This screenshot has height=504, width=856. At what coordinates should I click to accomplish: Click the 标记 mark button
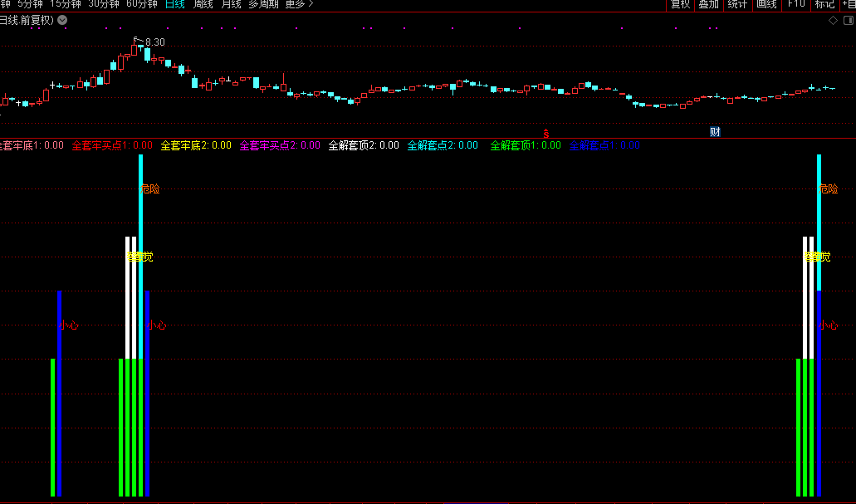pos(824,4)
